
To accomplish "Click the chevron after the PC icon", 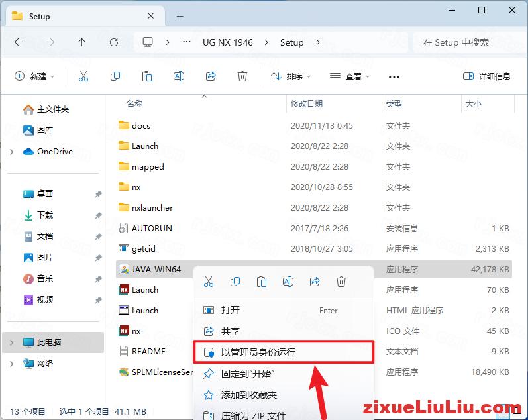I will (168, 42).
